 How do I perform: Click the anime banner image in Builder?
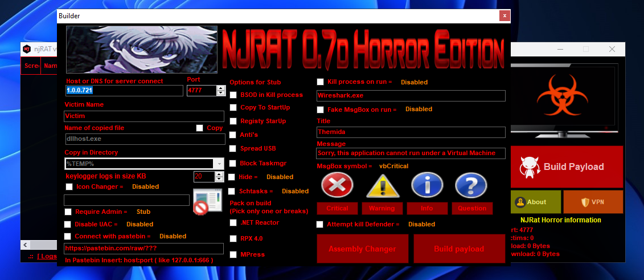coord(142,50)
